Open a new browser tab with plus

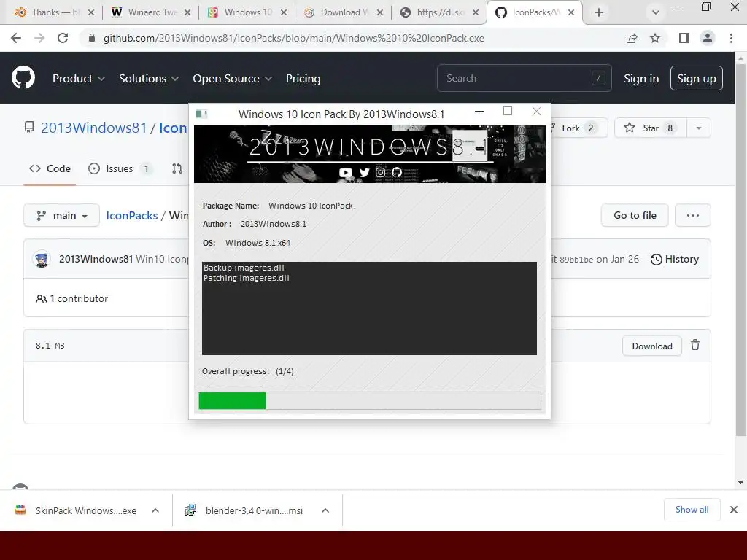point(599,13)
